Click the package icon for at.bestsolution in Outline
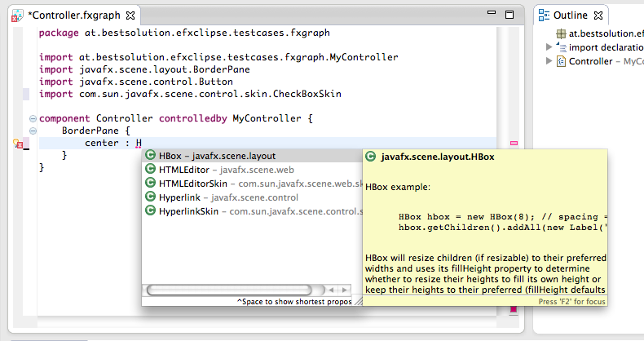Viewport: 644px width, 341px height. [561, 33]
